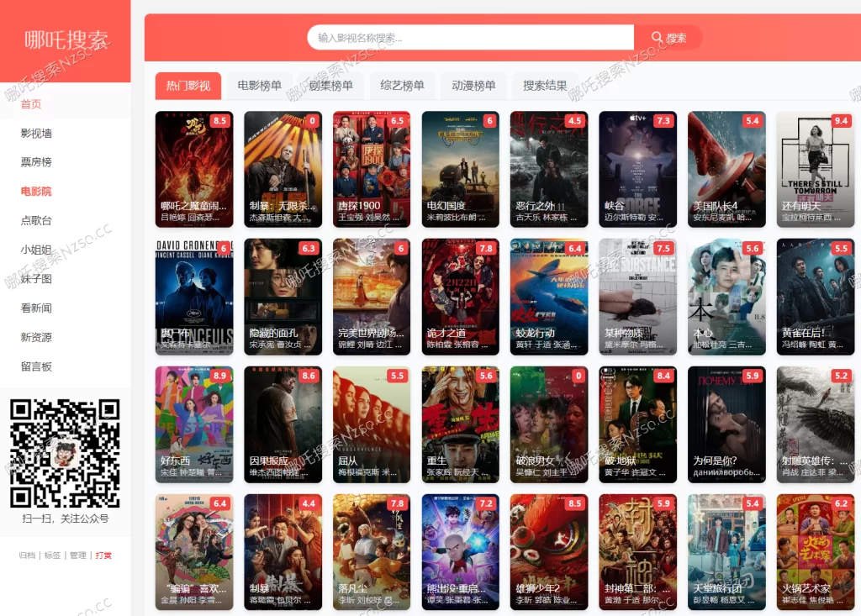Open the 重生 movie poster
This screenshot has width=861, height=616.
460,424
